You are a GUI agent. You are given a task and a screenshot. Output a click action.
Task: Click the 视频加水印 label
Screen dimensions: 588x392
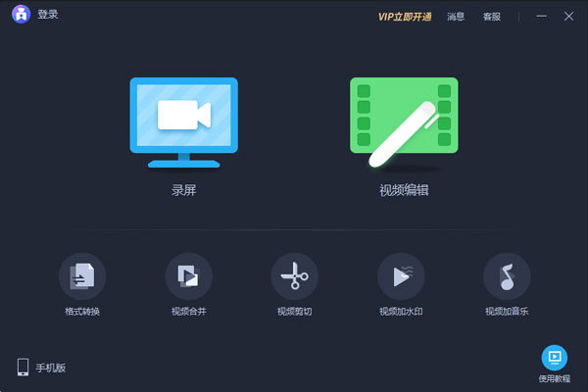(401, 312)
